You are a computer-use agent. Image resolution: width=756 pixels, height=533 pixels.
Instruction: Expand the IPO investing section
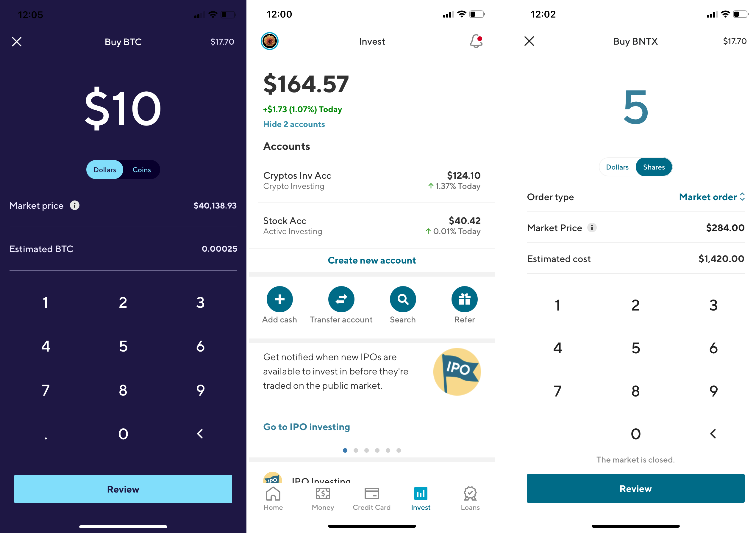pyautogui.click(x=372, y=479)
